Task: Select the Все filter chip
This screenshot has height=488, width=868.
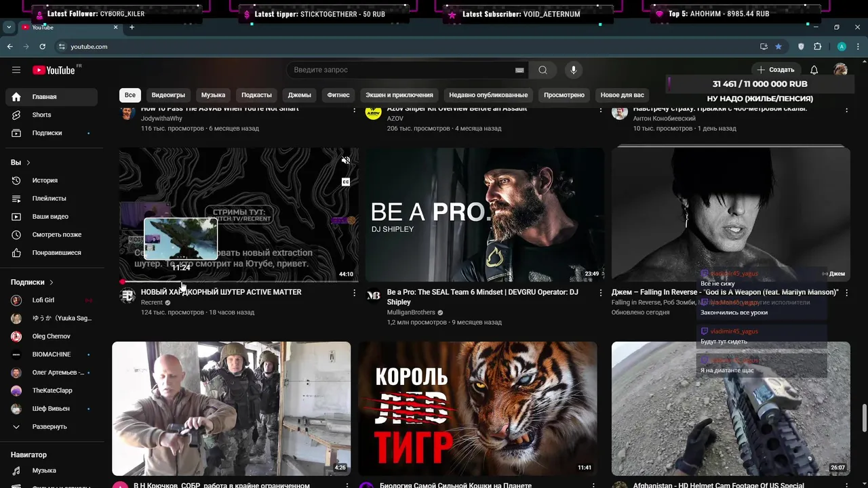Action: (x=130, y=95)
